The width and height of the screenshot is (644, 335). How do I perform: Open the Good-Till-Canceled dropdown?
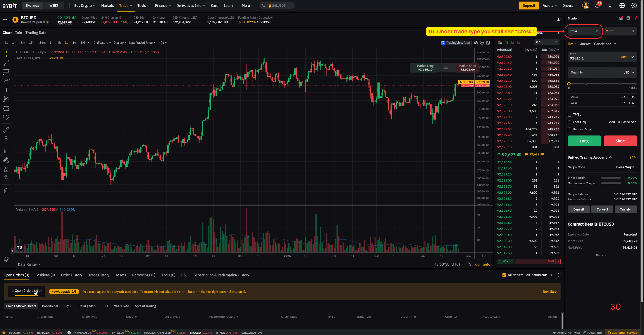622,122
